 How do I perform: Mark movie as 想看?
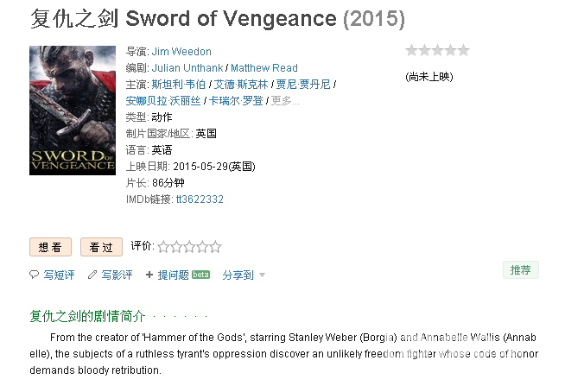[x=50, y=247]
